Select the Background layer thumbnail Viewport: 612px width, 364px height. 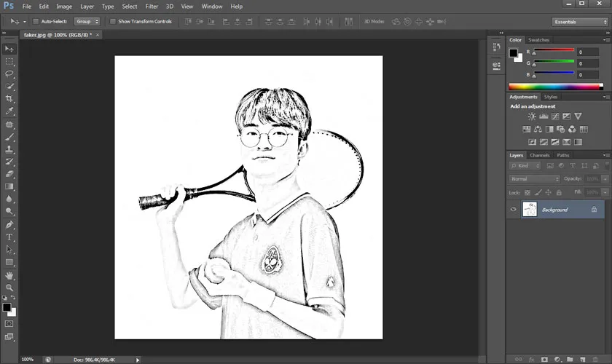pyautogui.click(x=530, y=210)
